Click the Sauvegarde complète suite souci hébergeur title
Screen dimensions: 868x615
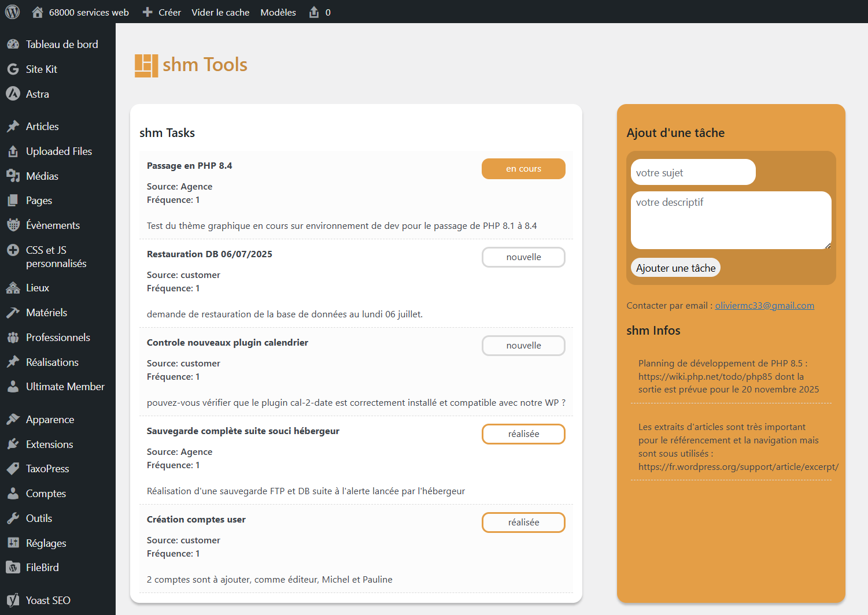[x=243, y=431]
